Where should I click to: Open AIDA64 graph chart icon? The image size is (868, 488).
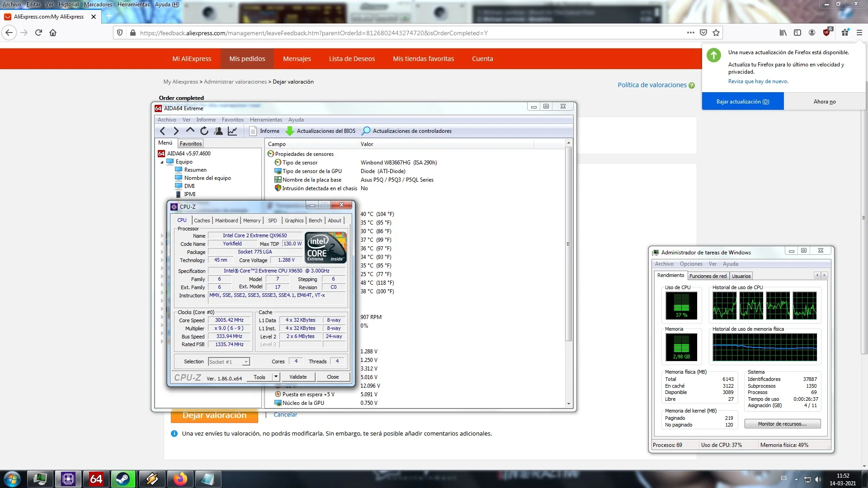click(232, 131)
